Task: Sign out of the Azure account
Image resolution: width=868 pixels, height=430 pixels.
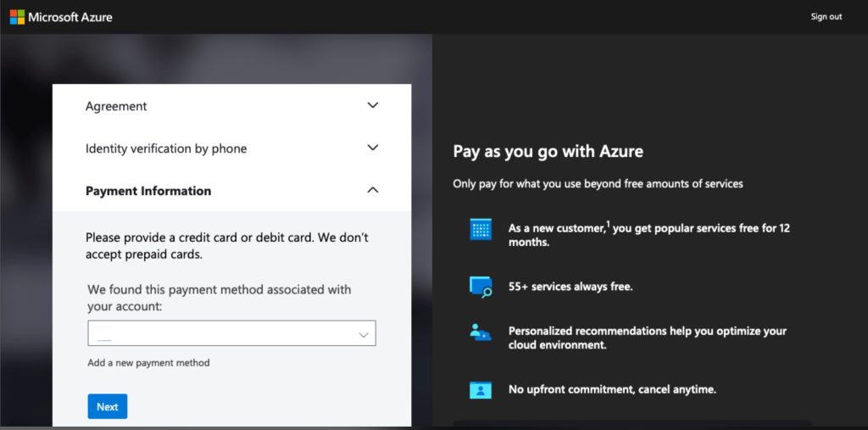Action: tap(826, 17)
